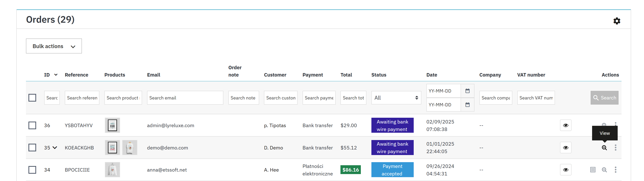Image resolution: width=644 pixels, height=181 pixels.
Task: Toggle the ID column sort arrow
Action: pos(56,75)
